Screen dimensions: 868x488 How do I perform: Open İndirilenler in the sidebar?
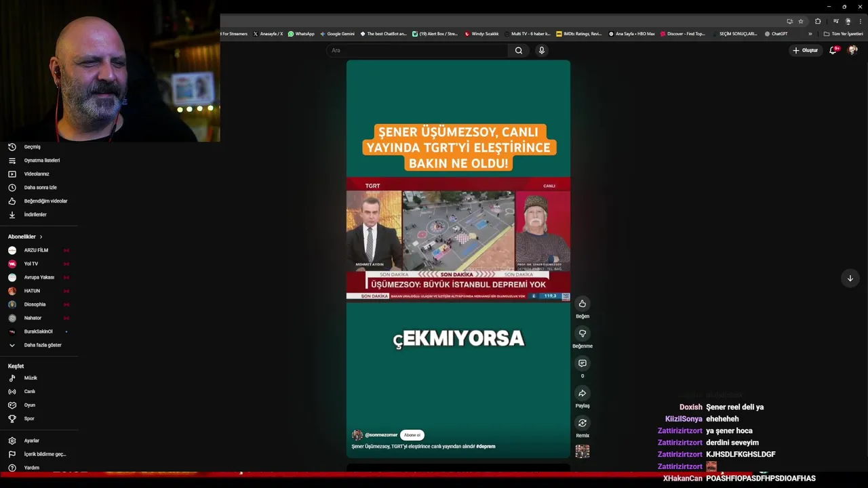[35, 215]
